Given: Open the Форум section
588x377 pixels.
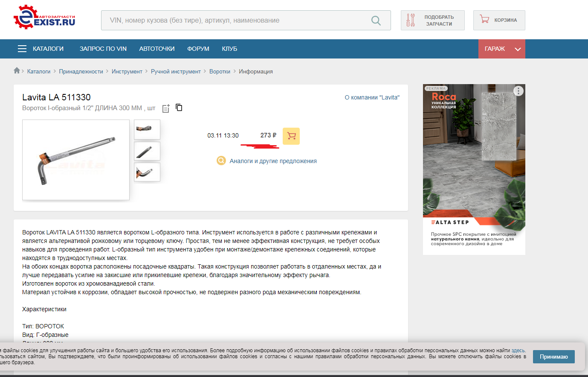Looking at the screenshot, I should tap(198, 49).
